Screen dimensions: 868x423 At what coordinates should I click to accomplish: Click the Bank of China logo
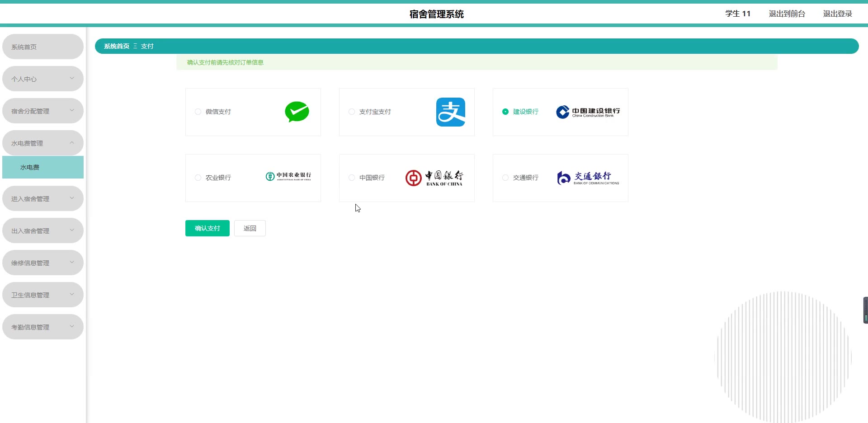click(x=434, y=178)
